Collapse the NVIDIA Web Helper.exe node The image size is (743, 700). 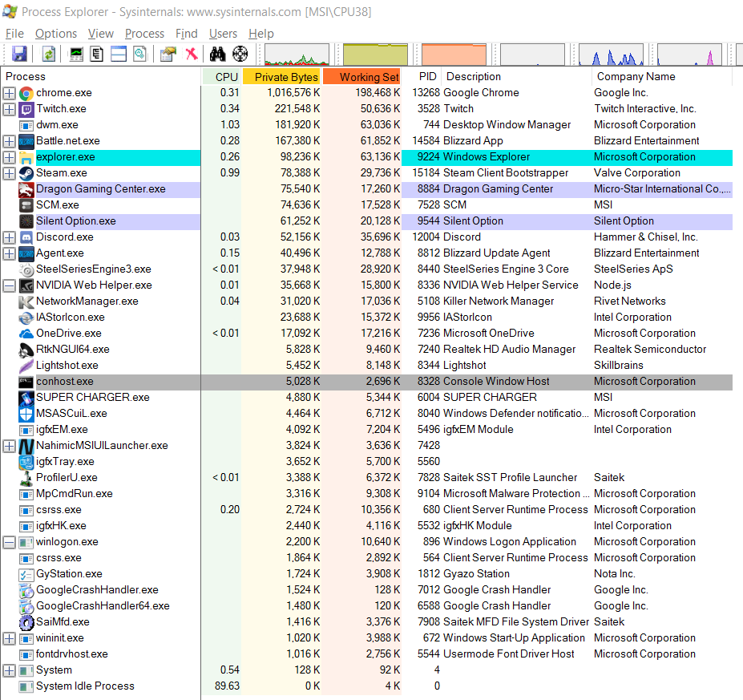9,285
